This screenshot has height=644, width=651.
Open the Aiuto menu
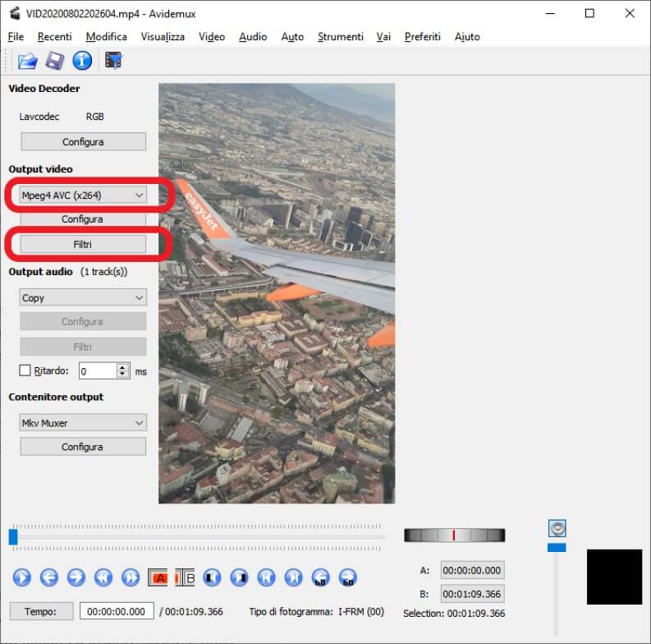click(467, 37)
